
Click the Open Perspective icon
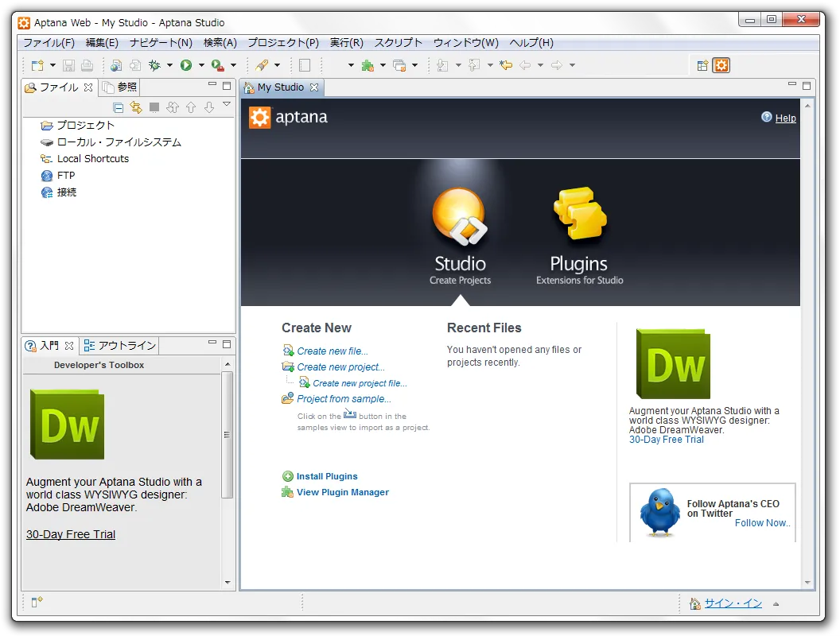(702, 66)
